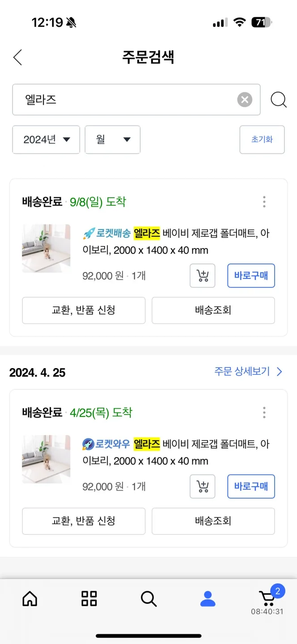Tap the back arrow to leave 주문검색
The width and height of the screenshot is (297, 644).
click(17, 58)
